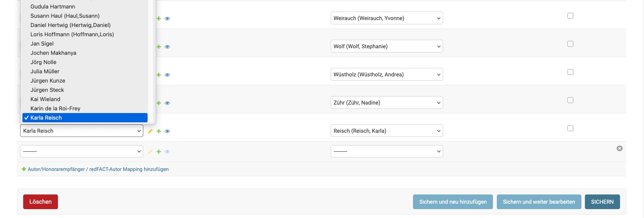
Task: Click the red Löschen button
Action: pyautogui.click(x=41, y=202)
